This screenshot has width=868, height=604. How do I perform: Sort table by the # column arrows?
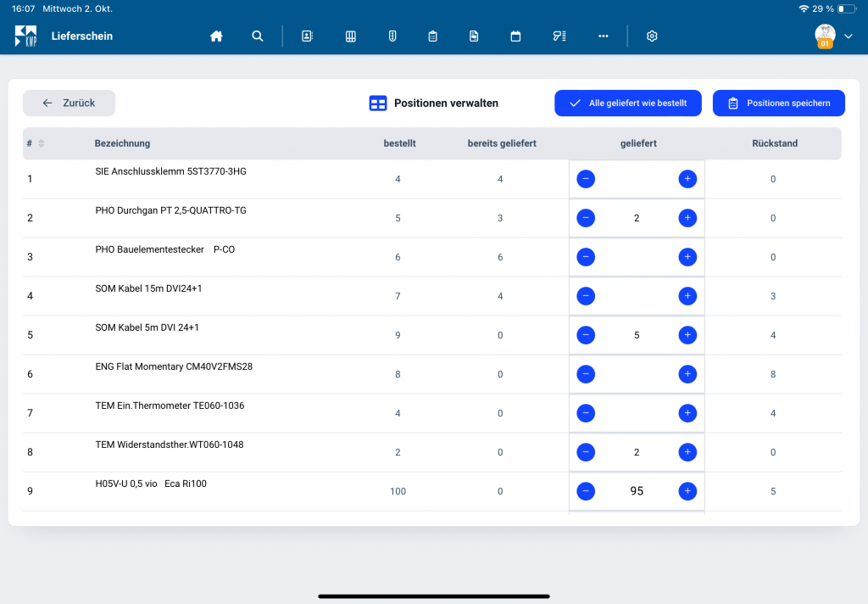pos(41,143)
